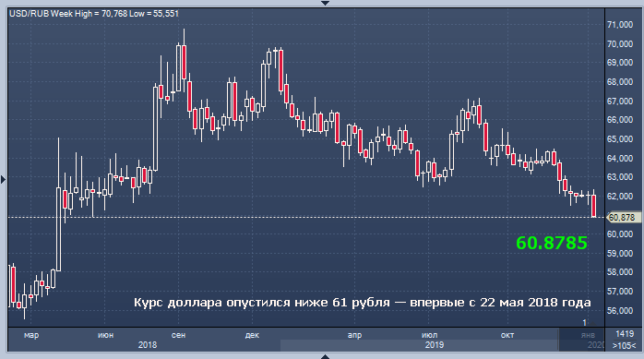The width and height of the screenshot is (644, 359).
Task: Click the current price tag 60,878
Action: click(623, 217)
